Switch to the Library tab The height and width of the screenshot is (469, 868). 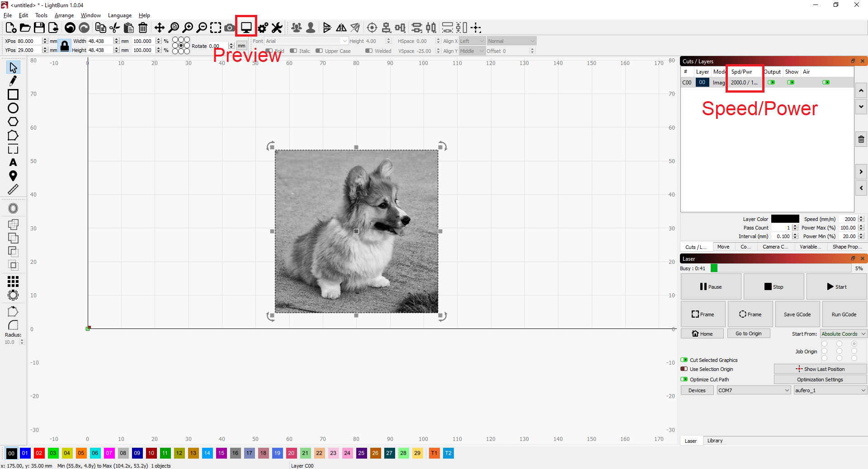pos(715,441)
